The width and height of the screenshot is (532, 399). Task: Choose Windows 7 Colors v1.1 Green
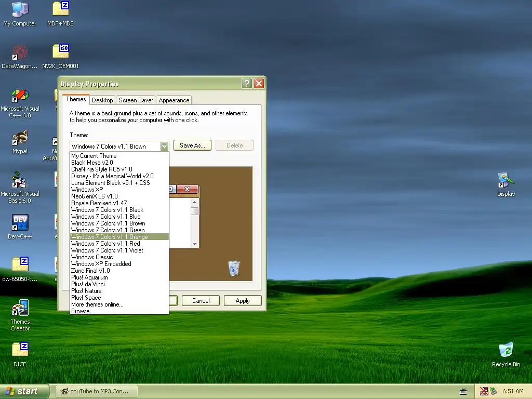click(x=119, y=230)
